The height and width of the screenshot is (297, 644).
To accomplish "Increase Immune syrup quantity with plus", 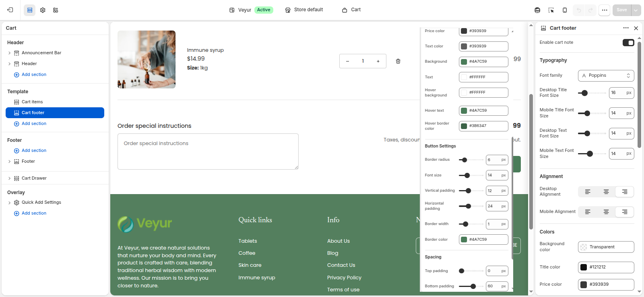I will 378,61.
